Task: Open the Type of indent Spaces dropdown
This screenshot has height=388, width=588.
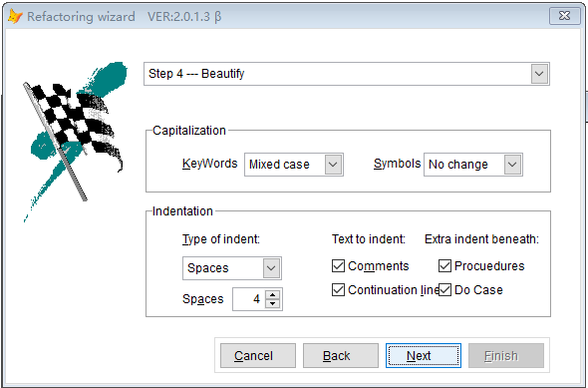Action: click(x=271, y=268)
